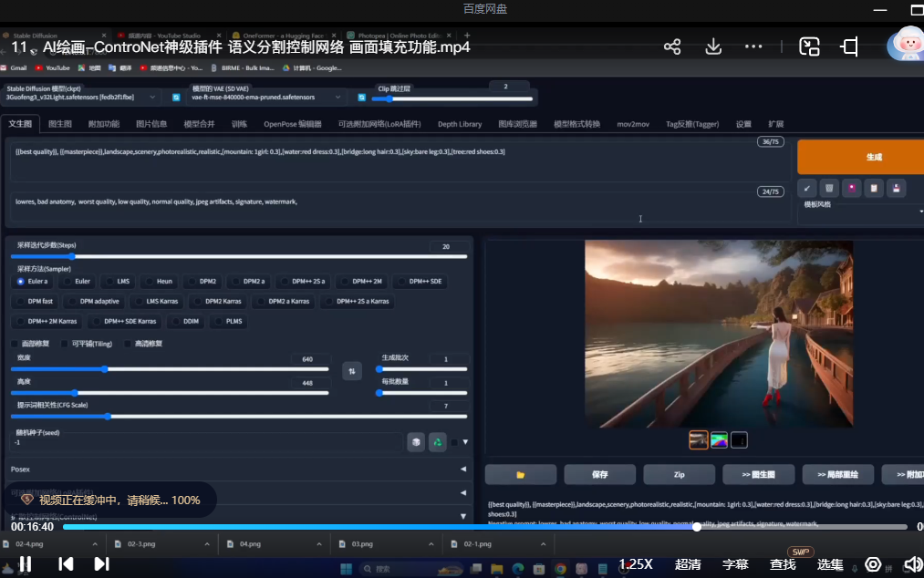Enable the 高清修复 checkbox

(x=128, y=344)
